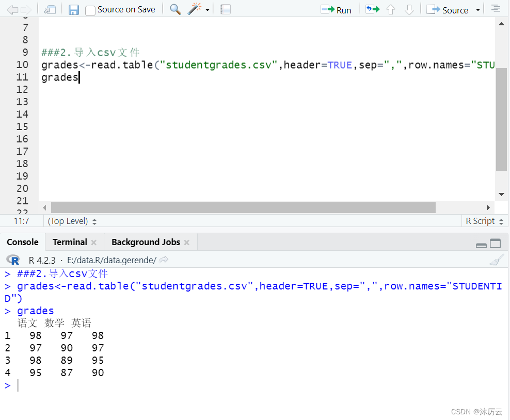Open Find/Replace with the magnifier icon
The height and width of the screenshot is (420, 510).
[177, 9]
